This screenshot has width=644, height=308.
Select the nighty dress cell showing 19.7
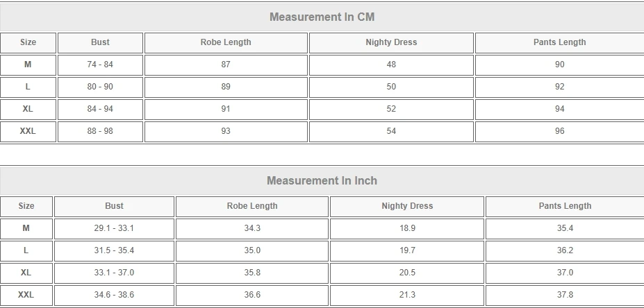tap(407, 250)
